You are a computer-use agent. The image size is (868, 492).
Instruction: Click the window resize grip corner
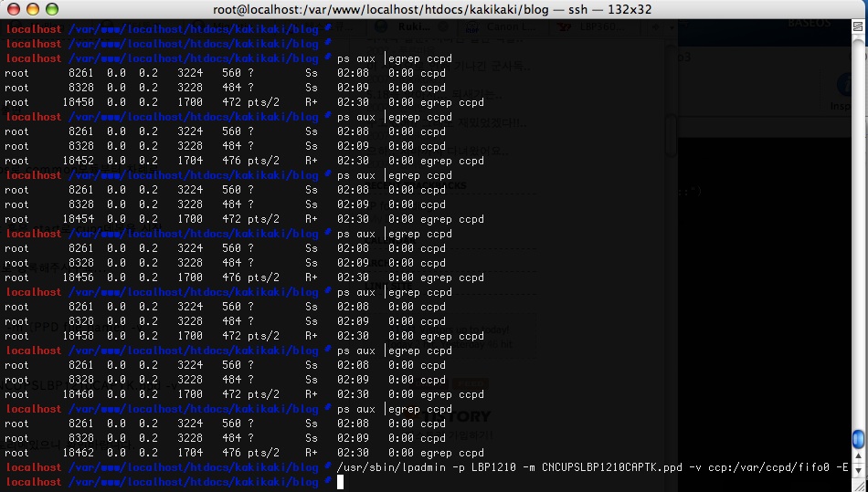click(860, 486)
